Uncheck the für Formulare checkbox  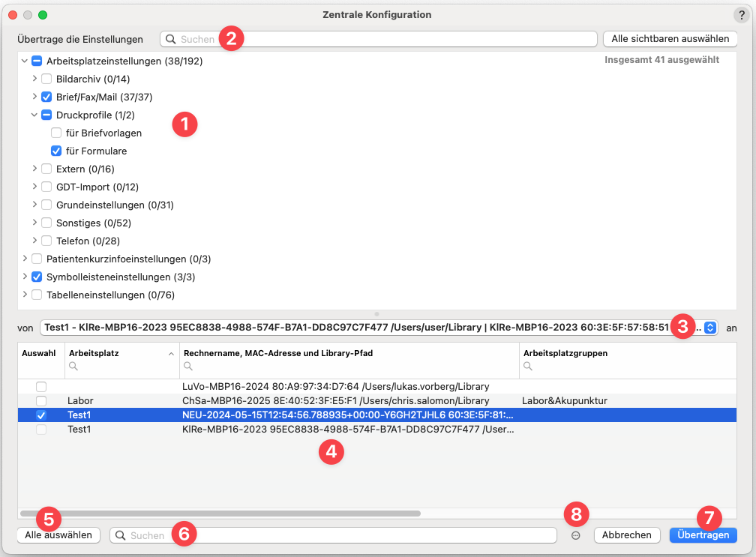tap(56, 151)
